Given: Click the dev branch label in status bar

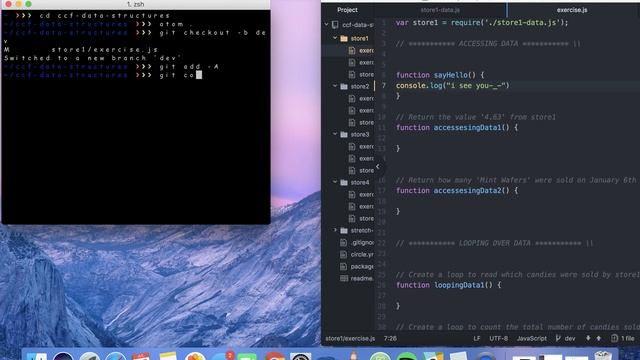Looking at the screenshot, I should point(570,338).
